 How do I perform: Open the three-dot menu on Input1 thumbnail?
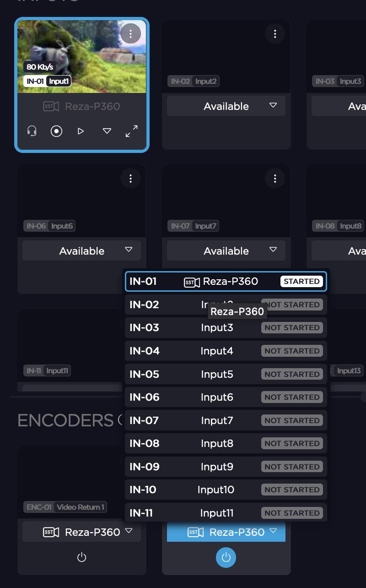tap(130, 33)
